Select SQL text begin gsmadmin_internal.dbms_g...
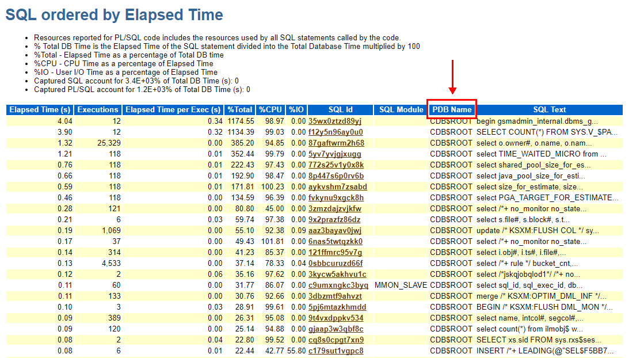The height and width of the screenshot is (358, 644). [x=537, y=121]
